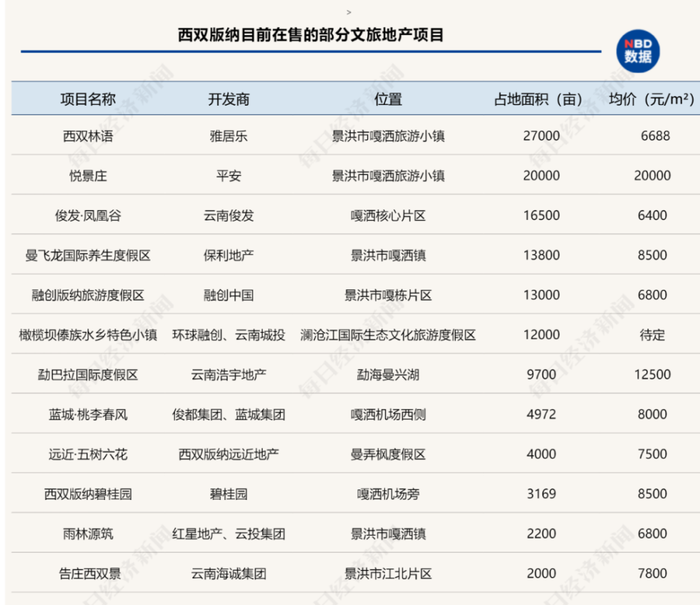This screenshot has width=700, height=605.
Task: Click price value 6688
Action: pyautogui.click(x=655, y=136)
